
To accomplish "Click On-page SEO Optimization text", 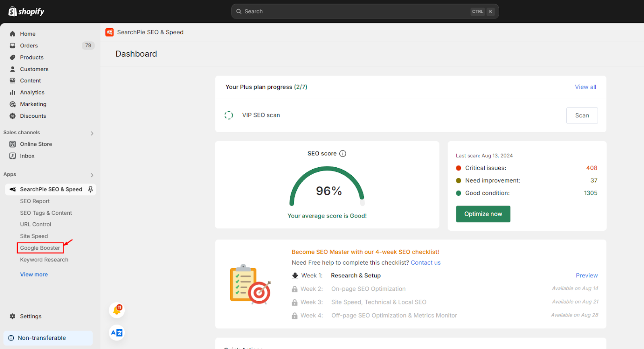I will [368, 289].
